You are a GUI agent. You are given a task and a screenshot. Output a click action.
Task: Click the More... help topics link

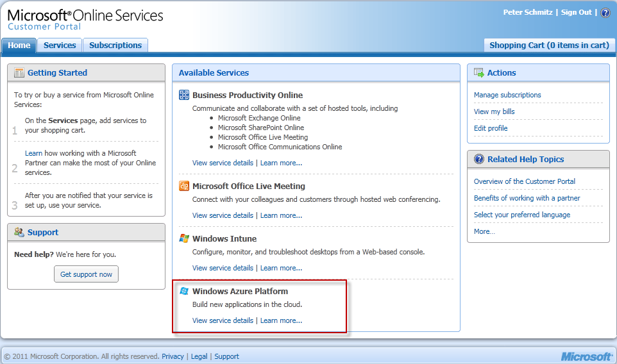pos(484,231)
